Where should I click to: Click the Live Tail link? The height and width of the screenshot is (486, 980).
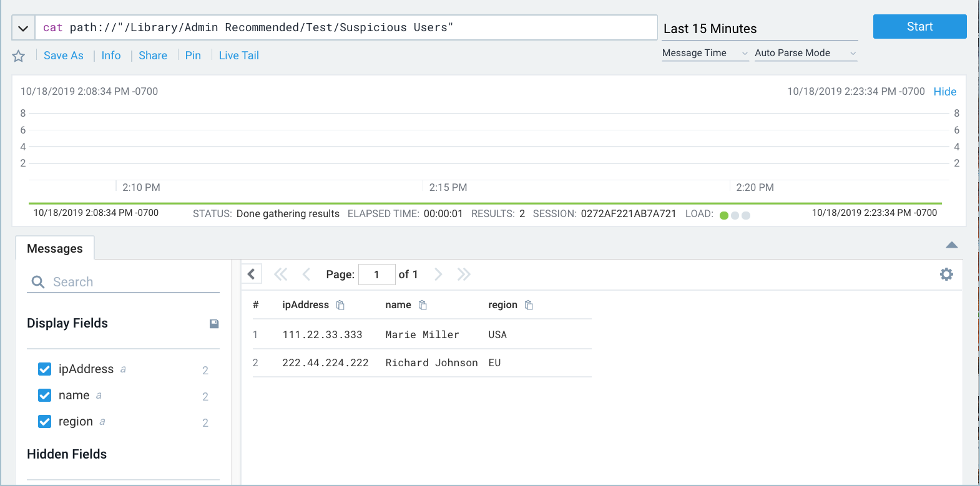[238, 56]
